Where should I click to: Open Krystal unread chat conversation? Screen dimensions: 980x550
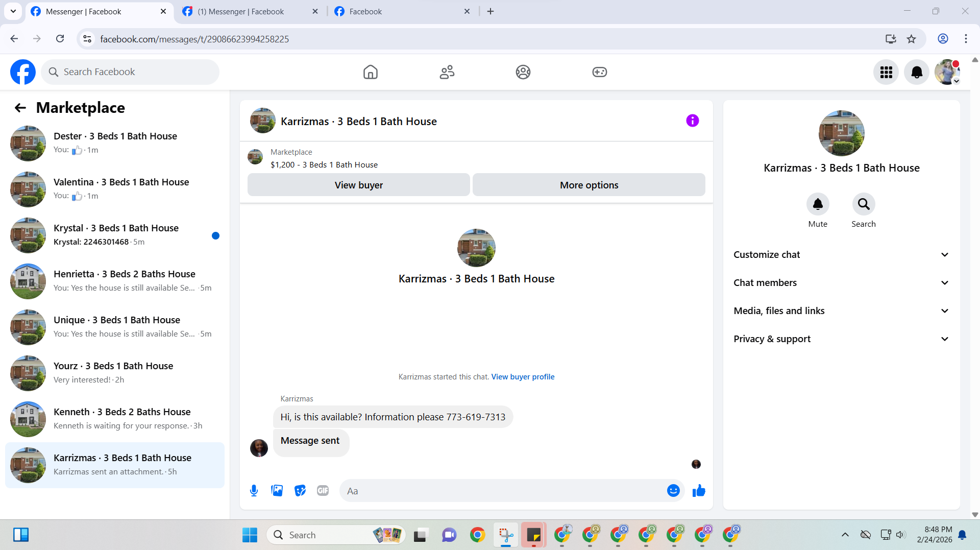click(x=115, y=235)
